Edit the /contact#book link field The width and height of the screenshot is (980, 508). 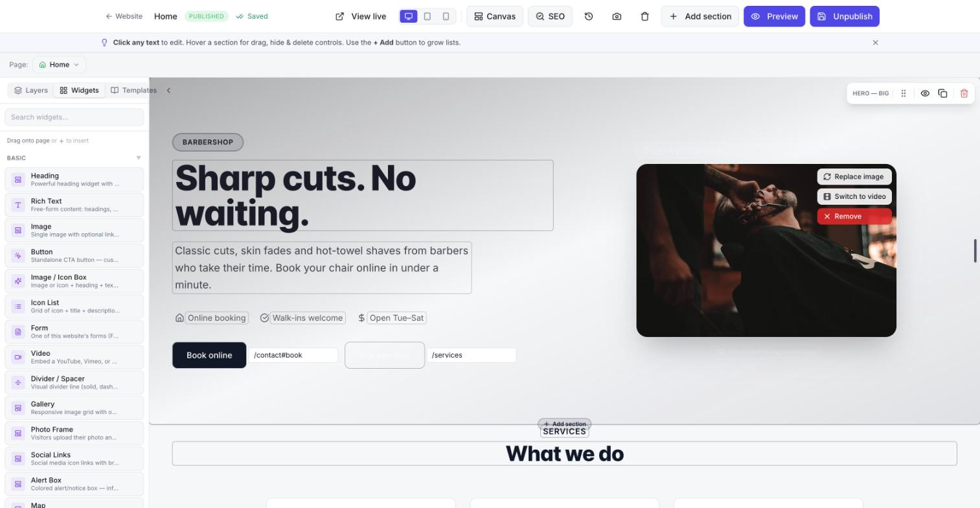coord(293,355)
